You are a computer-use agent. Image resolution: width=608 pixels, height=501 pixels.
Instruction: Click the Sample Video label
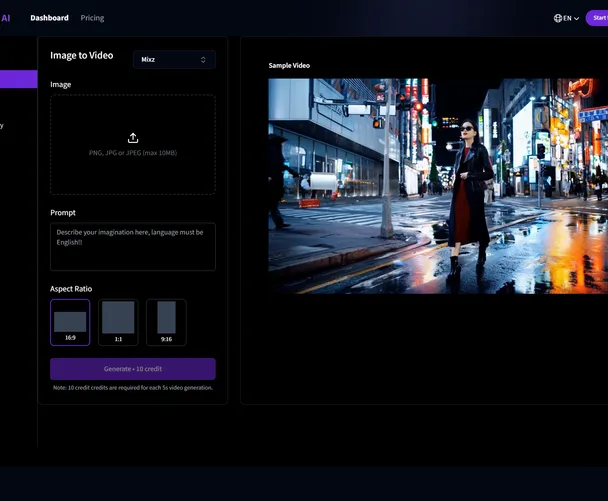point(289,66)
